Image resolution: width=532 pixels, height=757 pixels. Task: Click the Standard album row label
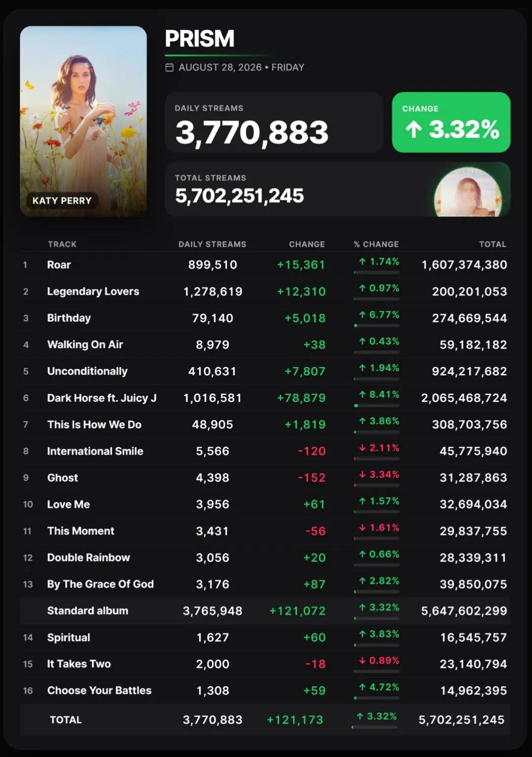tap(88, 611)
